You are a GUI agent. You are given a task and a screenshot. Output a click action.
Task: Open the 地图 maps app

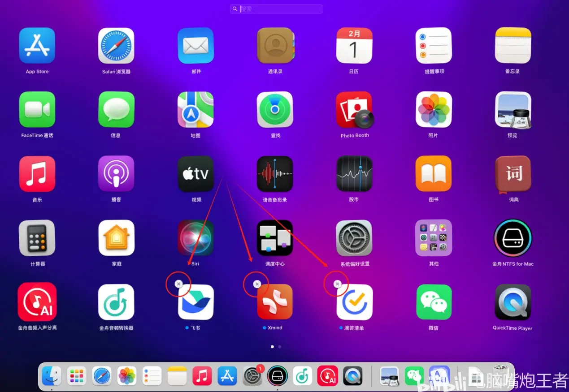point(195,110)
